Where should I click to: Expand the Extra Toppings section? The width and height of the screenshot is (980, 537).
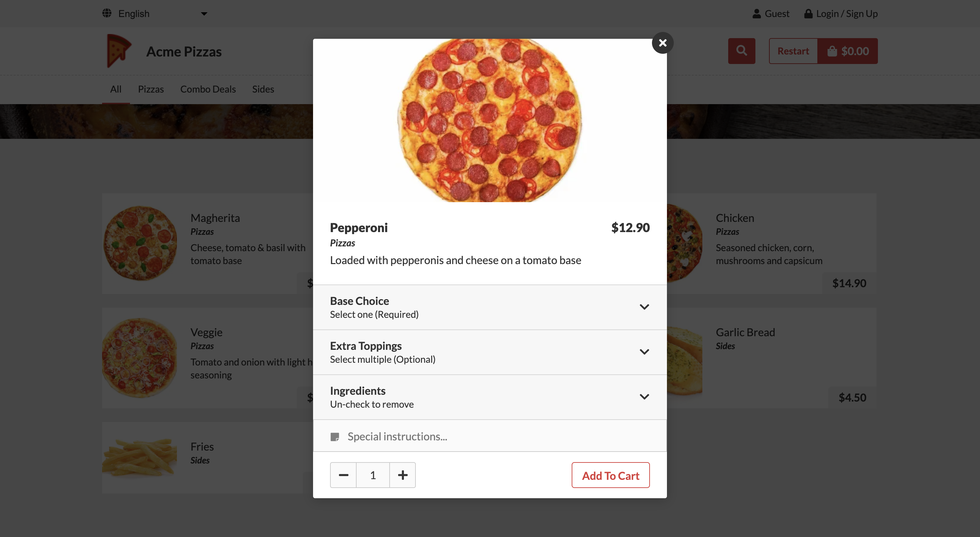[644, 352]
